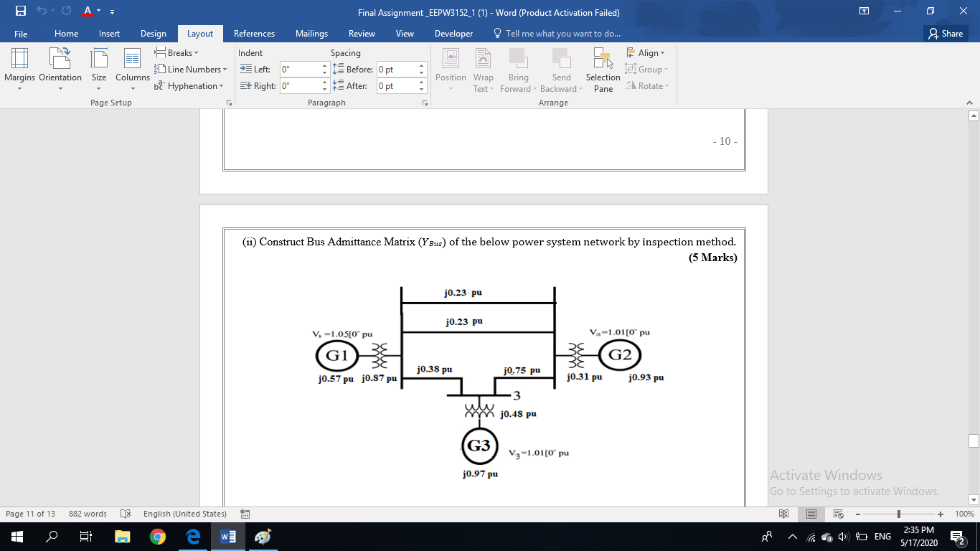Image resolution: width=980 pixels, height=551 pixels.
Task: Toggle Print Layout view in status bar
Action: tap(811, 514)
